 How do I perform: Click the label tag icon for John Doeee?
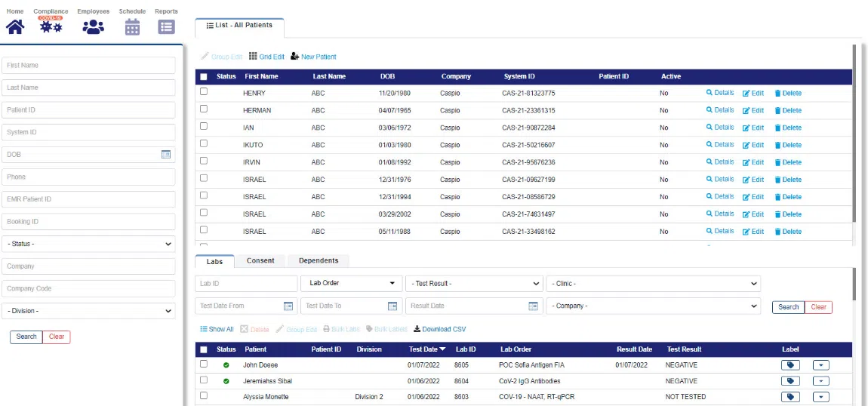click(790, 365)
